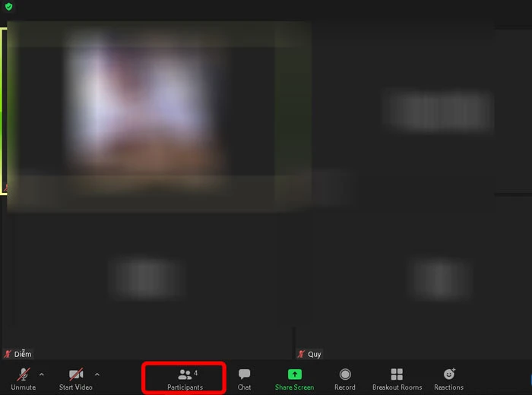532x395 pixels.
Task: Start sharing with the Share Screen button
Action: [x=294, y=379]
